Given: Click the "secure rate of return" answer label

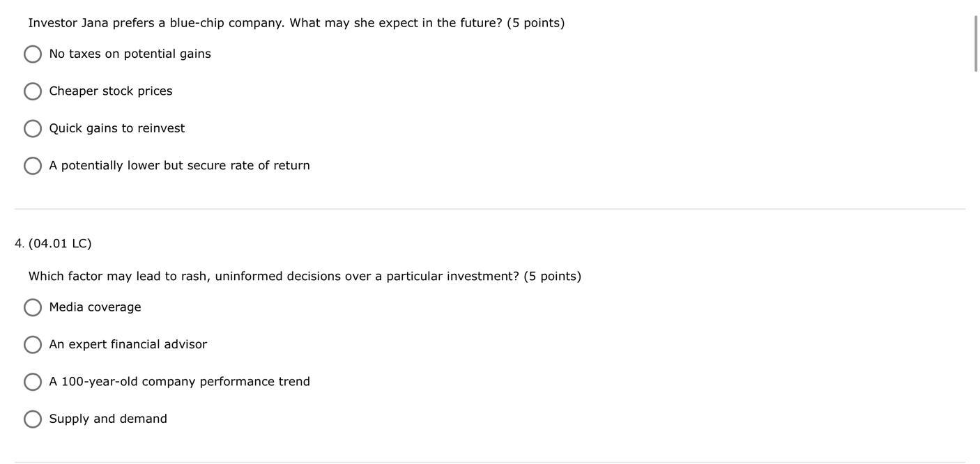Looking at the screenshot, I should point(179,166).
